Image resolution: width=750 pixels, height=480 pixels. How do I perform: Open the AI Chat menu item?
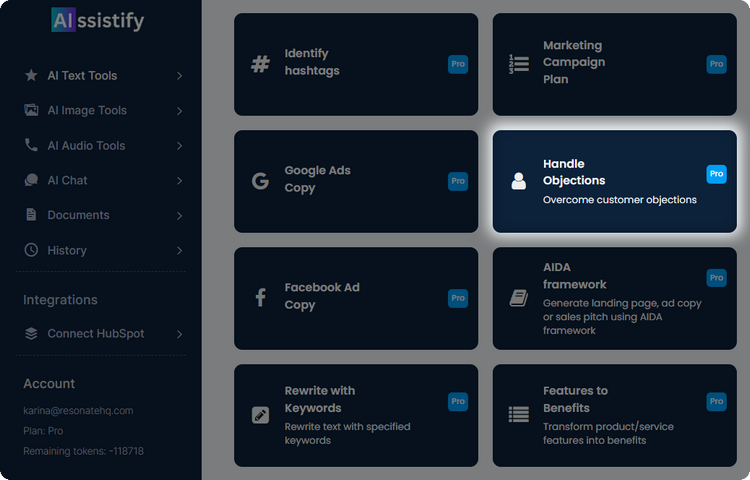(x=67, y=181)
